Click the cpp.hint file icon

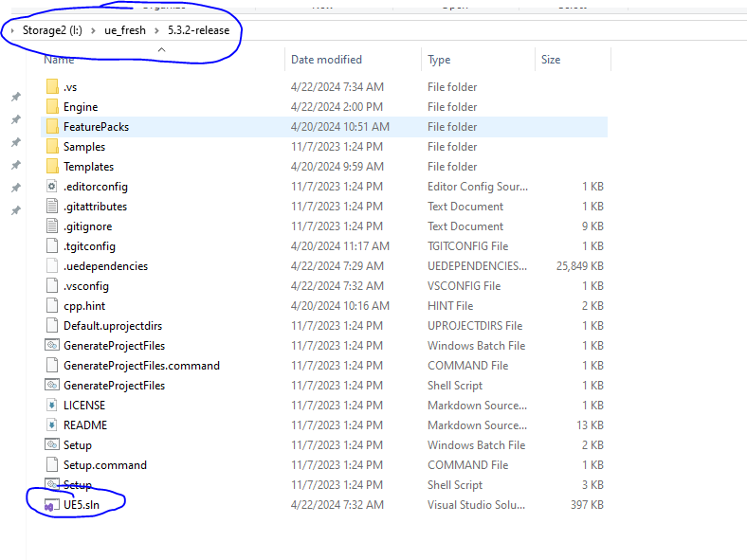click(x=52, y=306)
